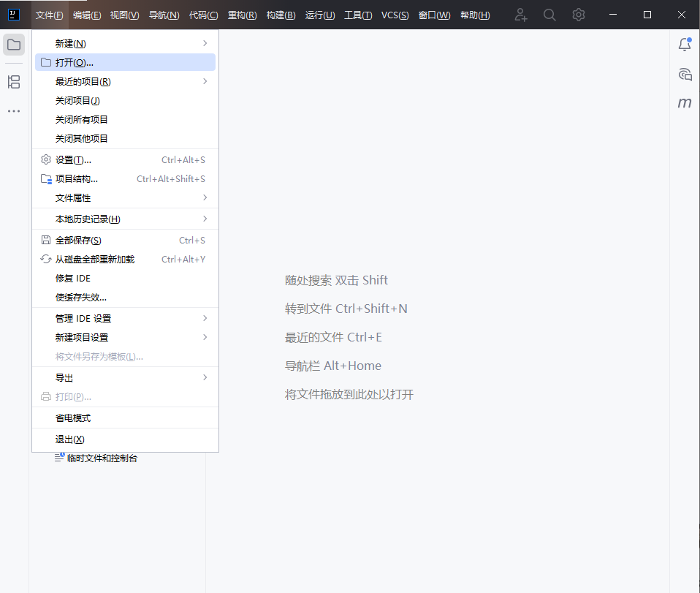Open the Structure tool window icon
Screen dimensions: 700x593
14,82
